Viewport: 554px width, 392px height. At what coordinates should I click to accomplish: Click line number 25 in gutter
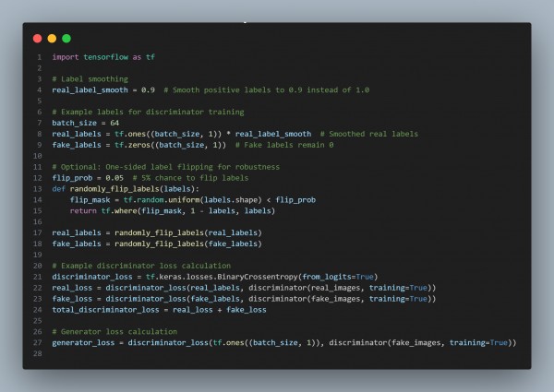coord(38,321)
